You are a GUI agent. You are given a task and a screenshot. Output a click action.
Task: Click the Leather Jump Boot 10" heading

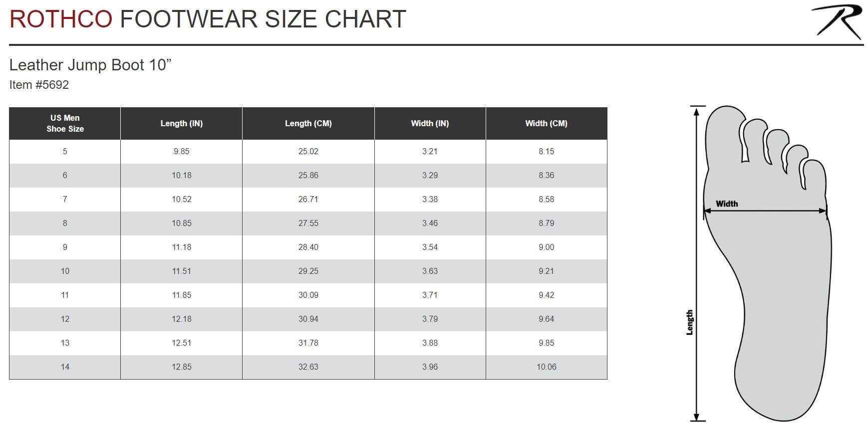pyautogui.click(x=90, y=65)
